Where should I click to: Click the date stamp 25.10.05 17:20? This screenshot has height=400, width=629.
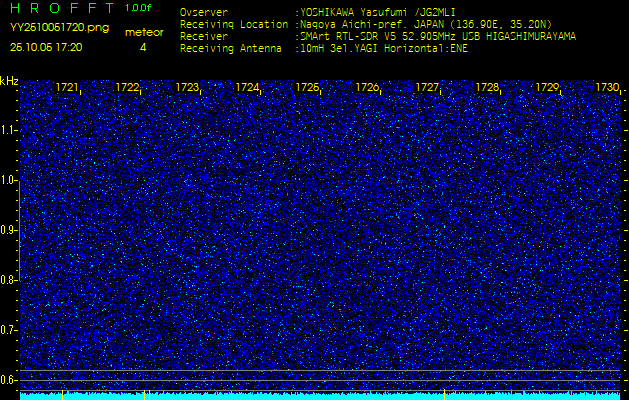[46, 47]
